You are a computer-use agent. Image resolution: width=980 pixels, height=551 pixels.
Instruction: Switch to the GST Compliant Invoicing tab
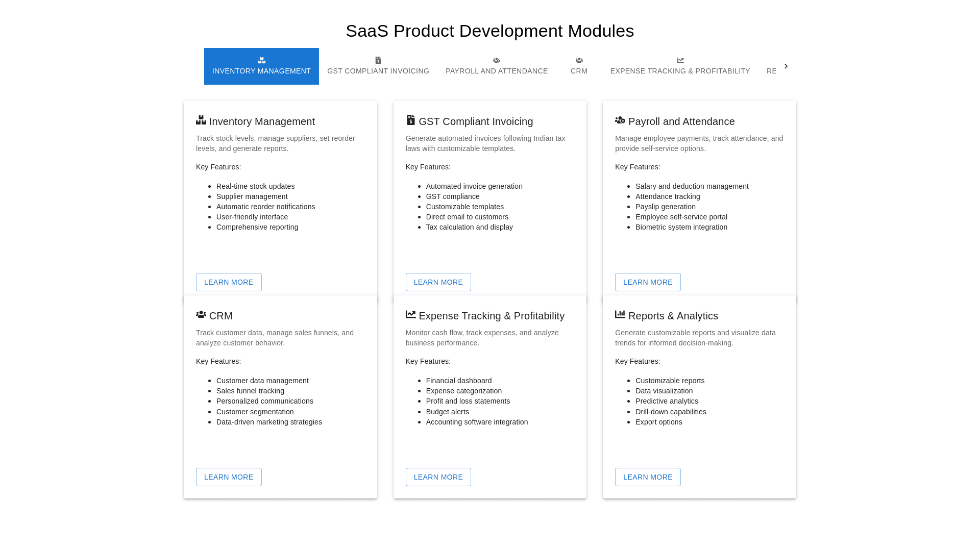(x=378, y=66)
